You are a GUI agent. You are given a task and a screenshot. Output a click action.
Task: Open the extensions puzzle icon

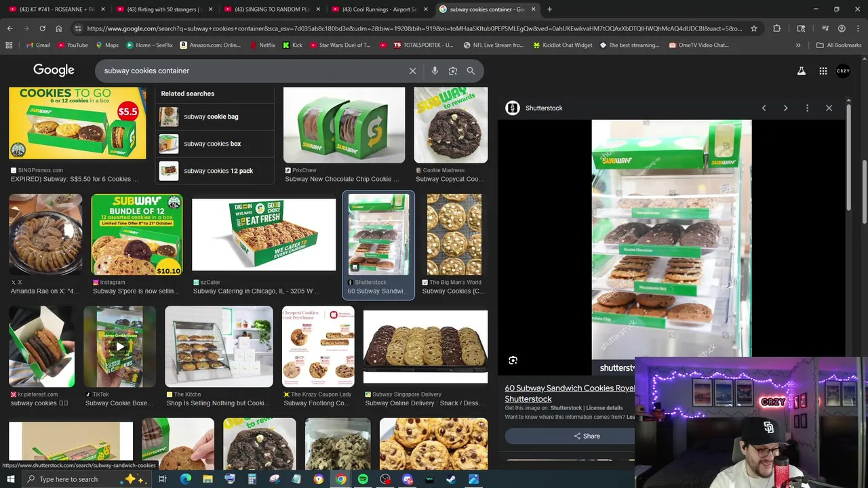[776, 28]
